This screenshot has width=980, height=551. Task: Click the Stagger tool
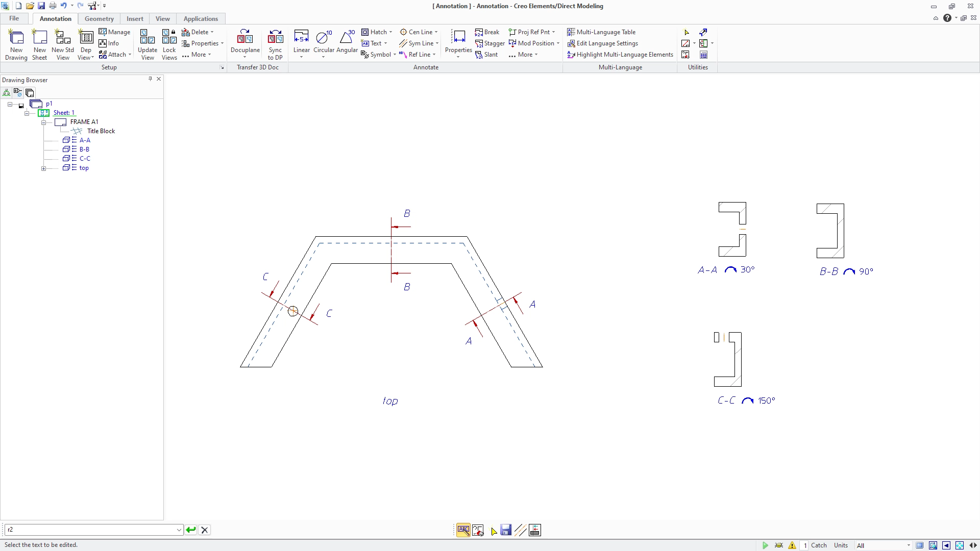tap(489, 43)
